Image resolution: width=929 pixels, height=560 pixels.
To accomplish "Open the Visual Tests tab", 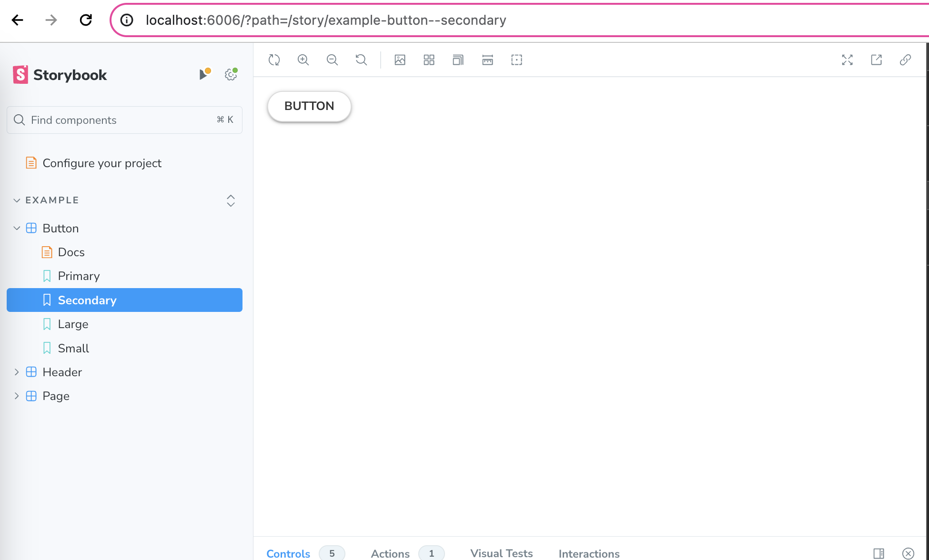I will click(501, 553).
